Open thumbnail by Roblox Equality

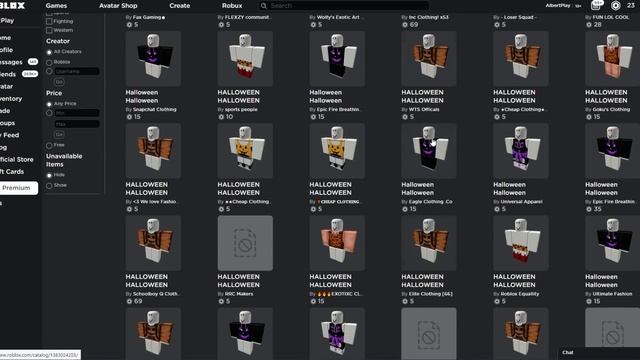520,243
